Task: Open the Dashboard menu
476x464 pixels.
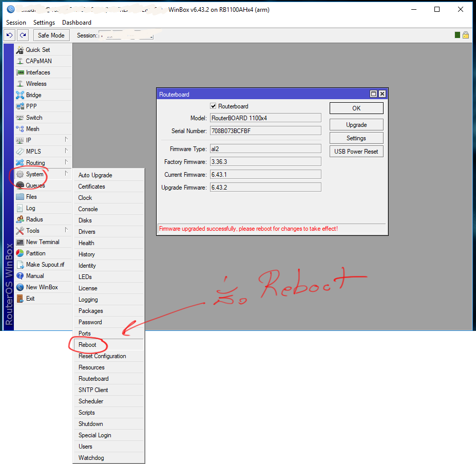Action: pos(77,23)
